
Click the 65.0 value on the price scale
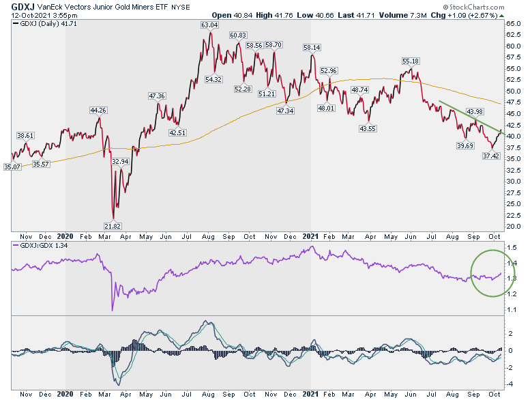coord(514,23)
